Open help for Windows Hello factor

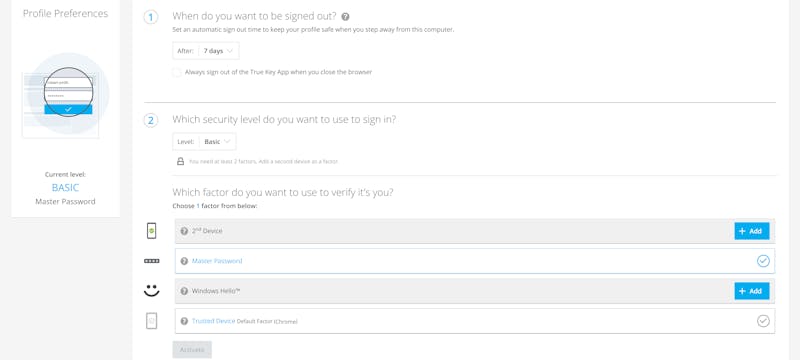coord(184,291)
